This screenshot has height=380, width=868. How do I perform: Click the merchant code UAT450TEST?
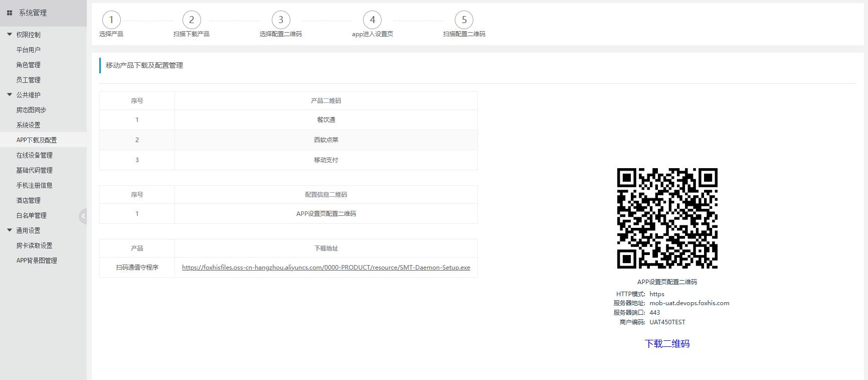coord(667,322)
